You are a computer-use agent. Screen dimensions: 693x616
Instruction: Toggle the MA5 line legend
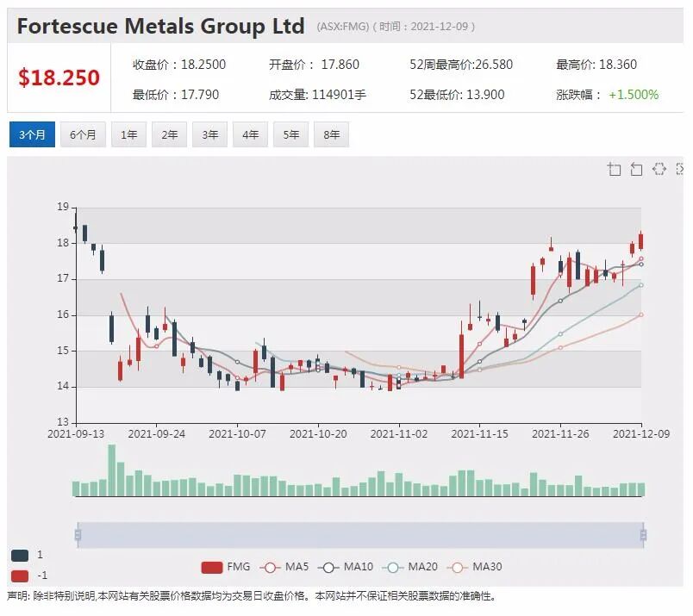click(284, 567)
